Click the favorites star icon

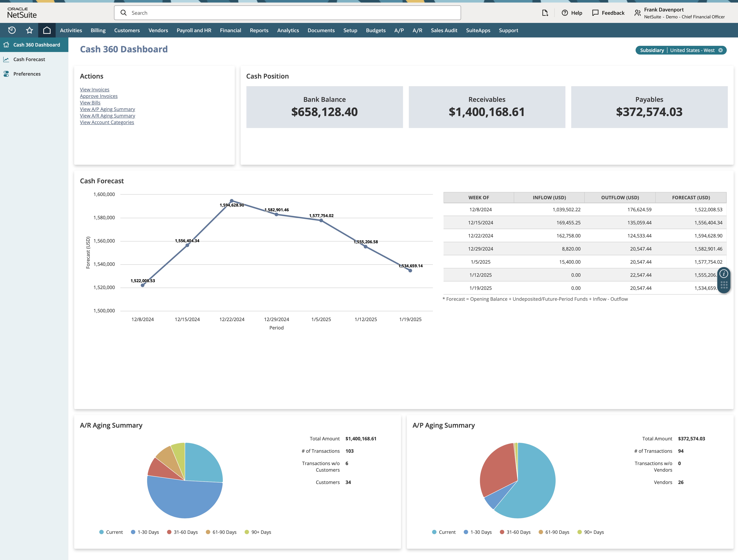coord(29,30)
